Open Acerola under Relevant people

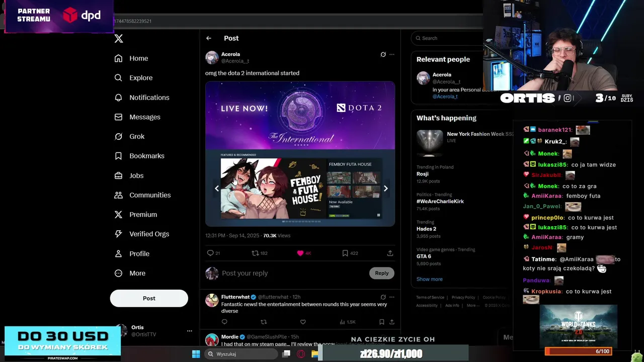tap(442, 74)
